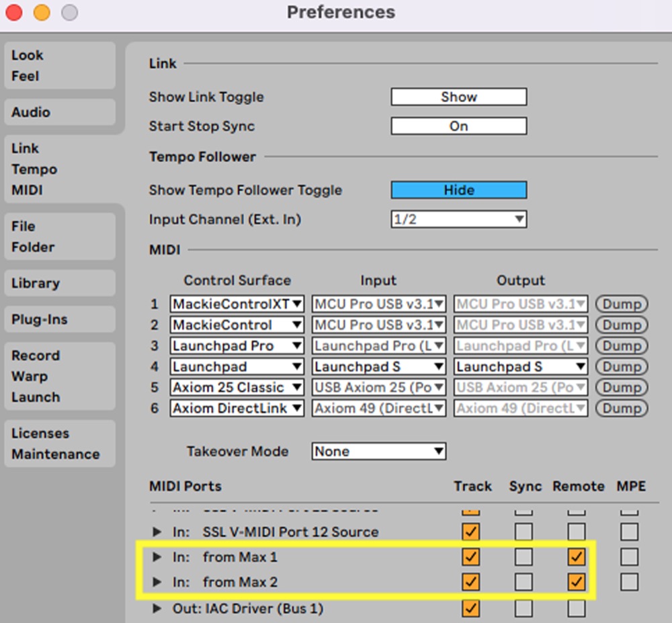Open Launchpad Pro output dropdown in row 3
Screen dimensions: 672x623
521,345
